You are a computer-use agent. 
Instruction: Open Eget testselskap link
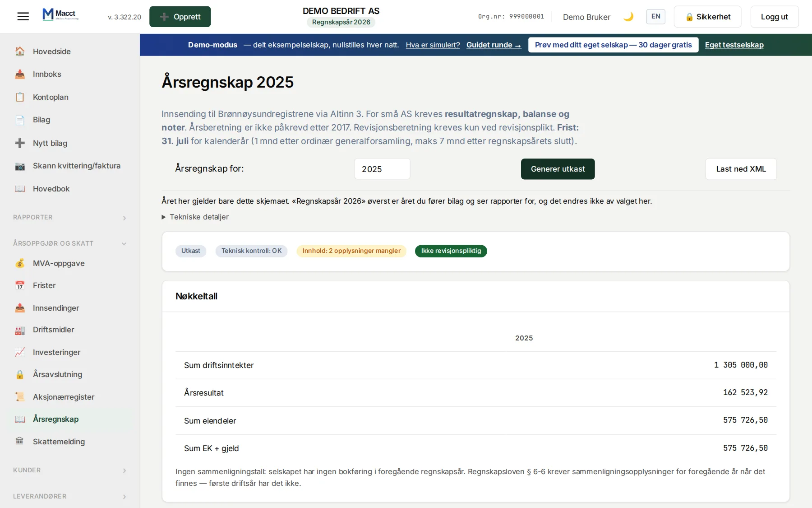(x=734, y=45)
